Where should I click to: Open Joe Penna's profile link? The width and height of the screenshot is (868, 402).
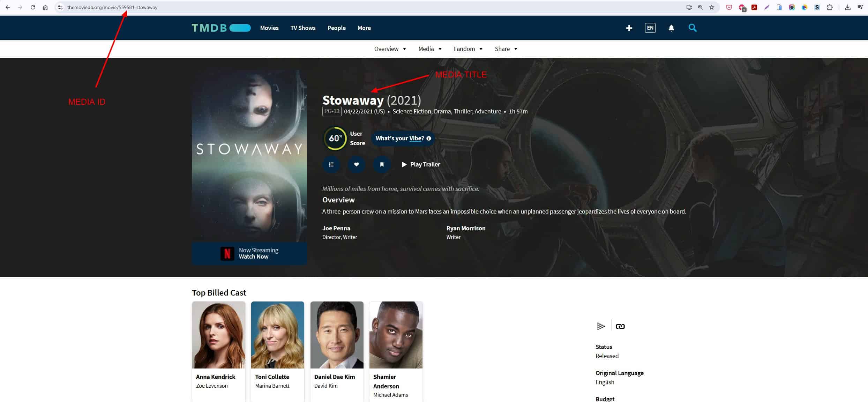pyautogui.click(x=336, y=228)
